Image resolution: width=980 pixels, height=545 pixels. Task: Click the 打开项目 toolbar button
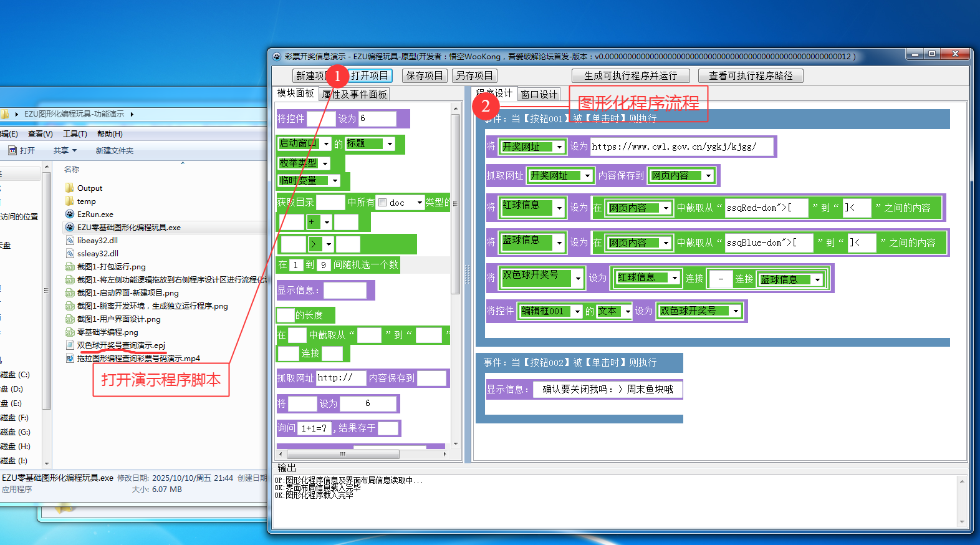369,75
